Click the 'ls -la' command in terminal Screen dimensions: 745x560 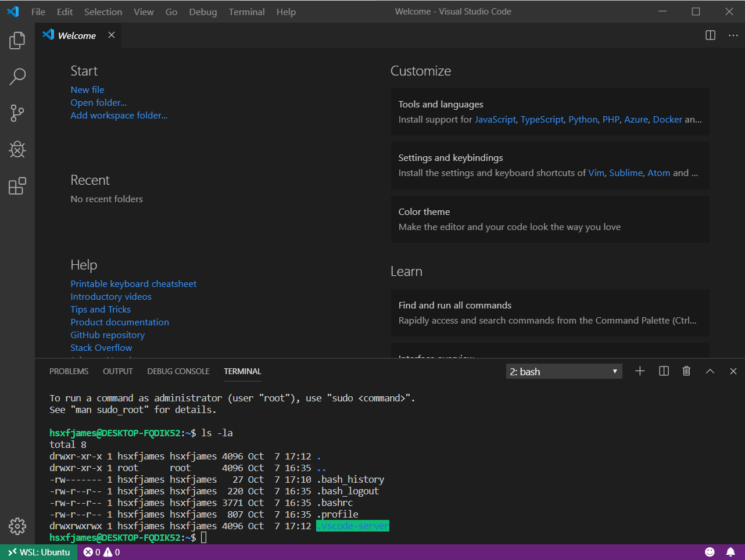click(x=217, y=433)
